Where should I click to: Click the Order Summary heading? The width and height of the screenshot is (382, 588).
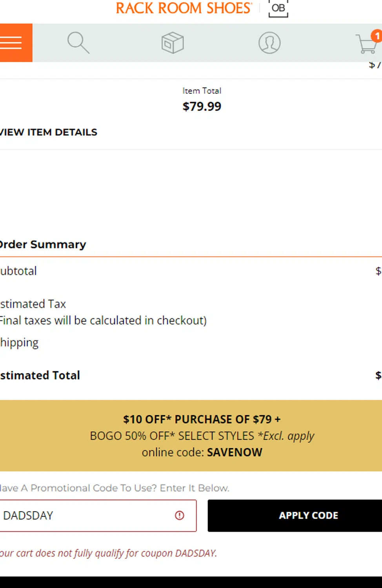coord(43,244)
